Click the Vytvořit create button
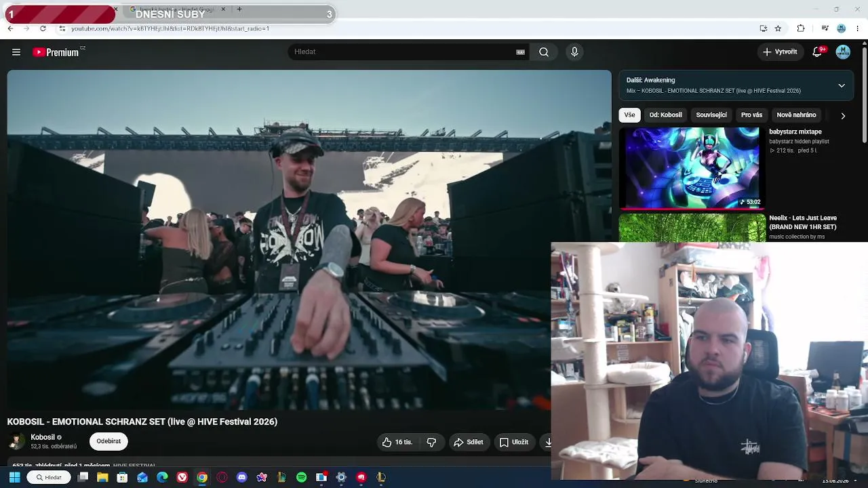Image resolution: width=868 pixels, height=488 pixels. coord(780,52)
